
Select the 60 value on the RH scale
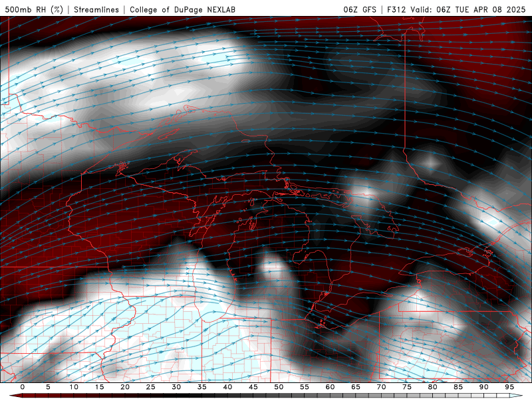point(330,387)
